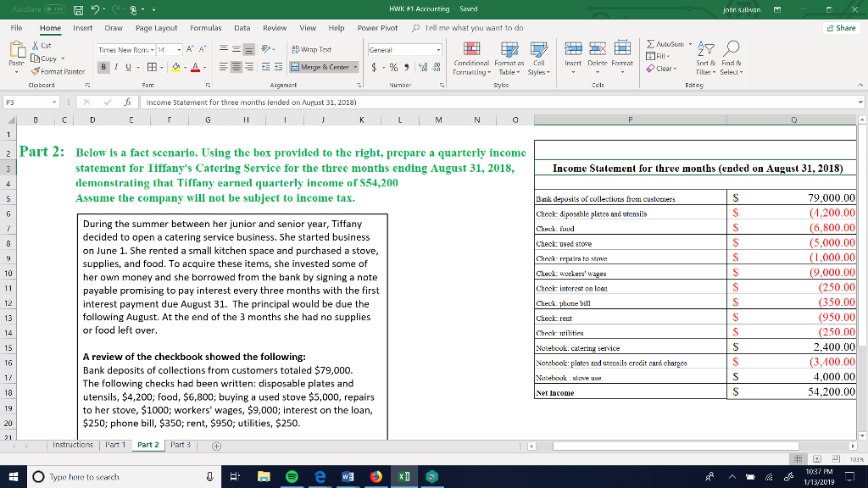
Task: Toggle center alignment
Action: pyautogui.click(x=236, y=67)
